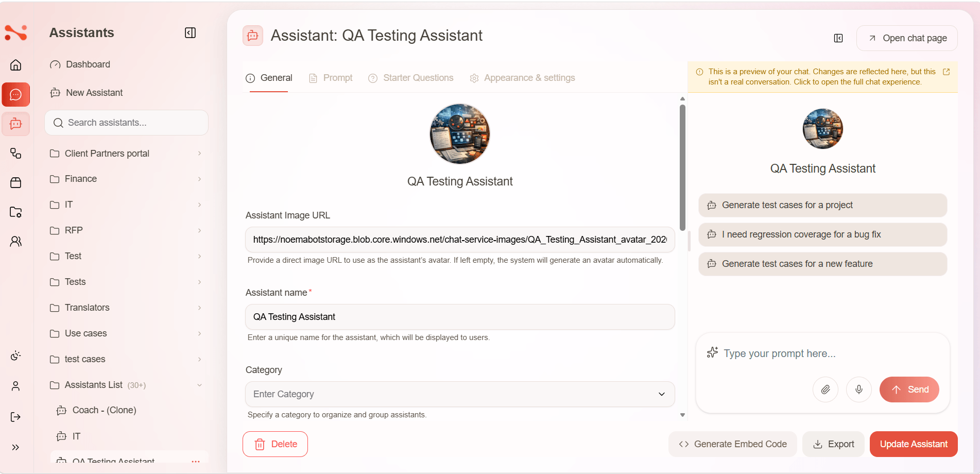Select 'Generate test cases for a project' starter

coord(822,205)
